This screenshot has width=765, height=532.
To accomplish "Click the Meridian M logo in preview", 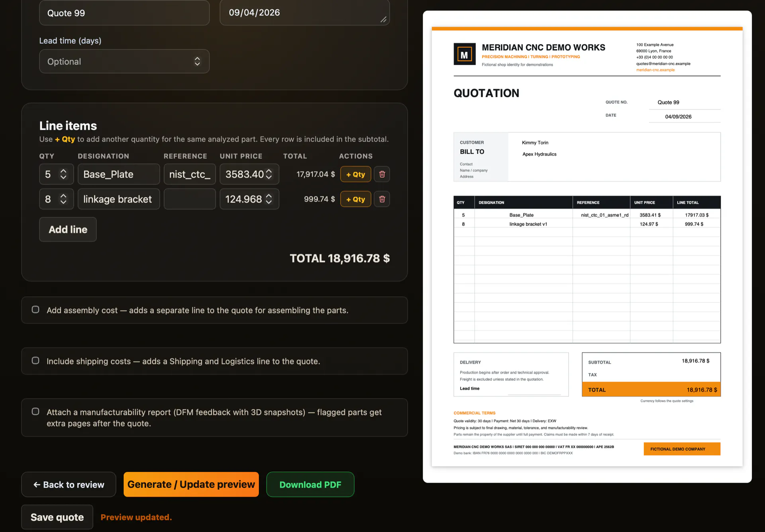I will pos(465,54).
